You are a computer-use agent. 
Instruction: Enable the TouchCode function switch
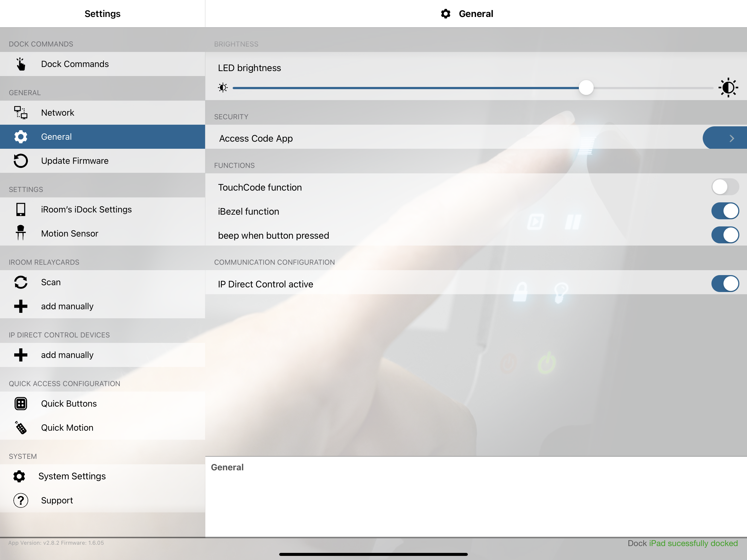pyautogui.click(x=725, y=187)
